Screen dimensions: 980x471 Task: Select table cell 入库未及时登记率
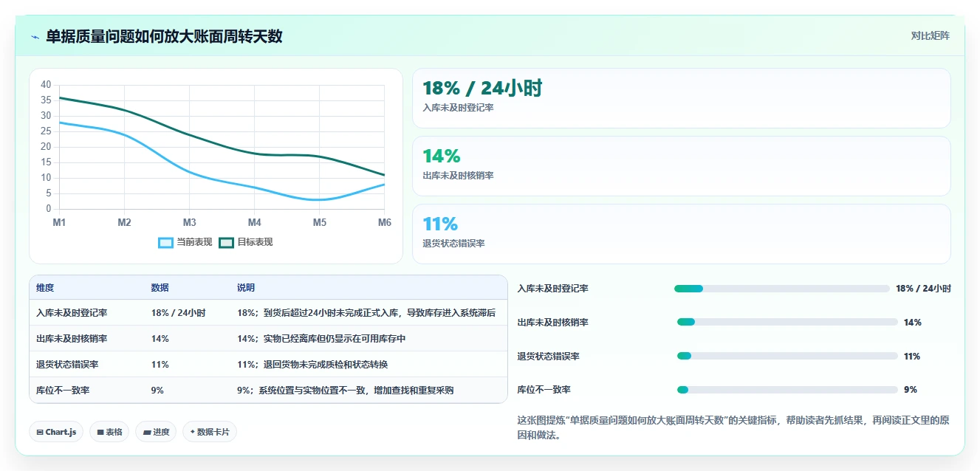pos(72,313)
